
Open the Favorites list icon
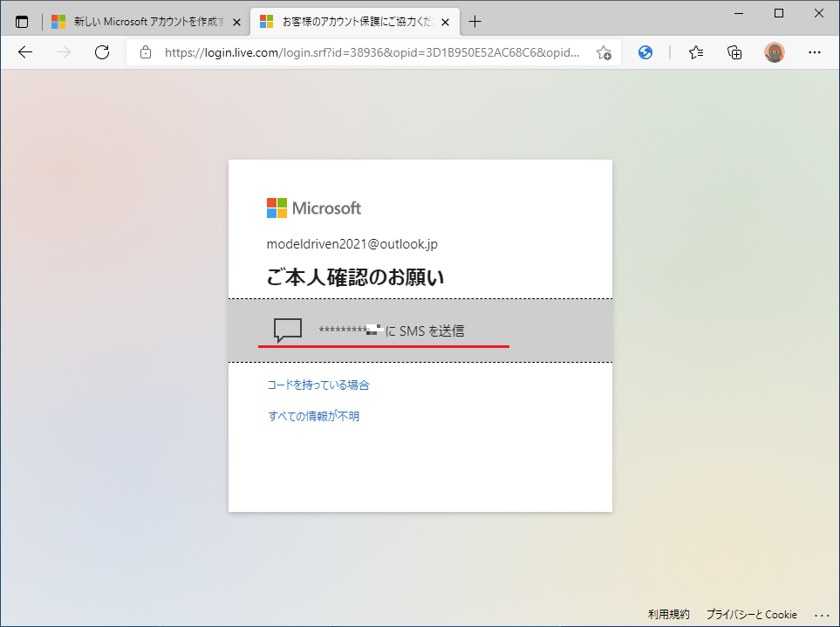[x=696, y=52]
